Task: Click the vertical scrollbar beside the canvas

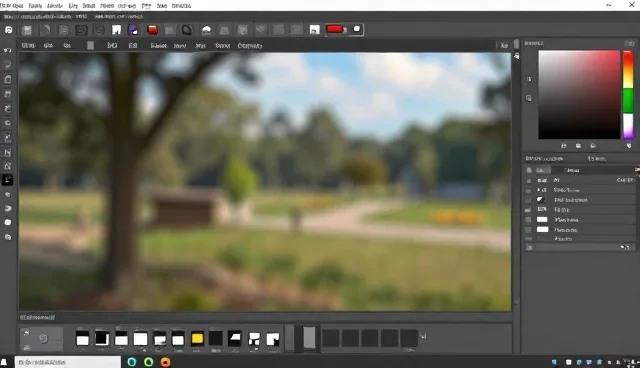Action: point(516,175)
